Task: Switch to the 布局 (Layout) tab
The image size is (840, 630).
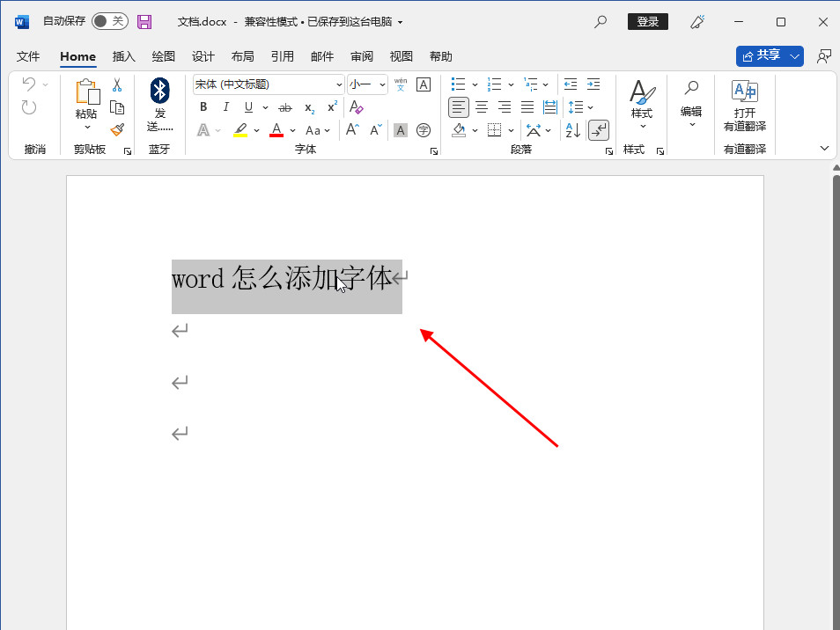Action: click(x=243, y=56)
